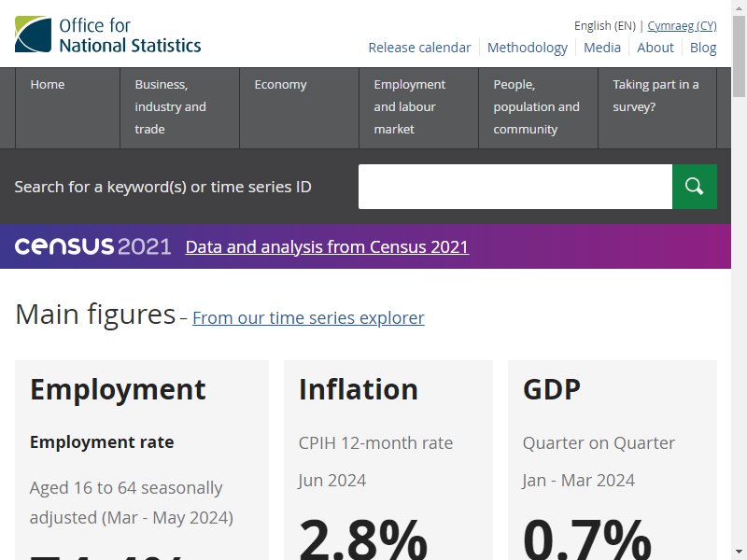Click the GDP card heading
The width and height of the screenshot is (747, 560).
(552, 389)
